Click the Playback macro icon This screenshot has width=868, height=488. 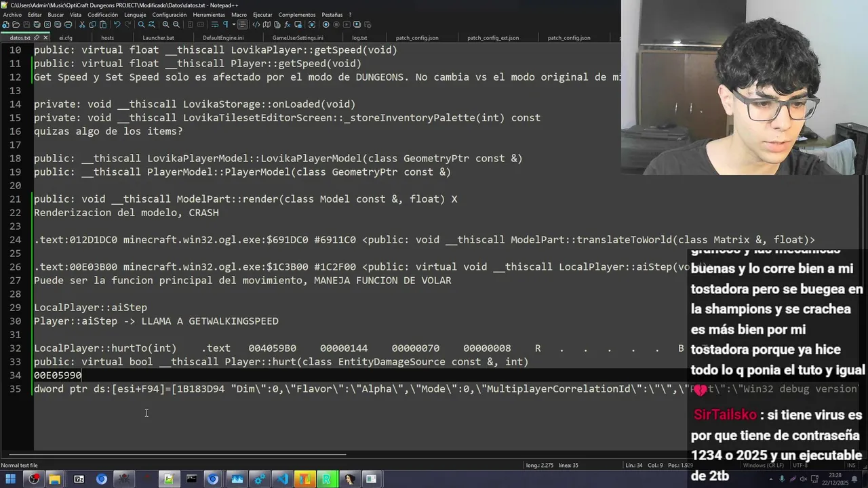point(347,24)
